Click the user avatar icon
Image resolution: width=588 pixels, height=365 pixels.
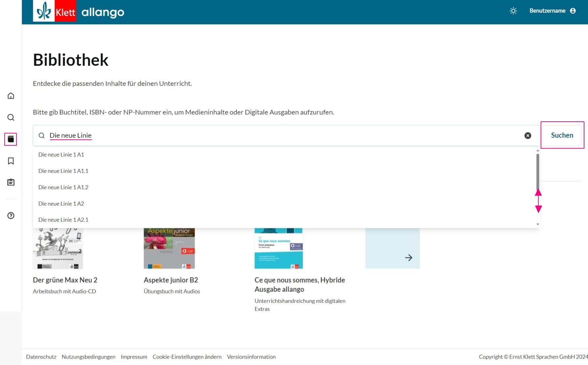click(573, 11)
